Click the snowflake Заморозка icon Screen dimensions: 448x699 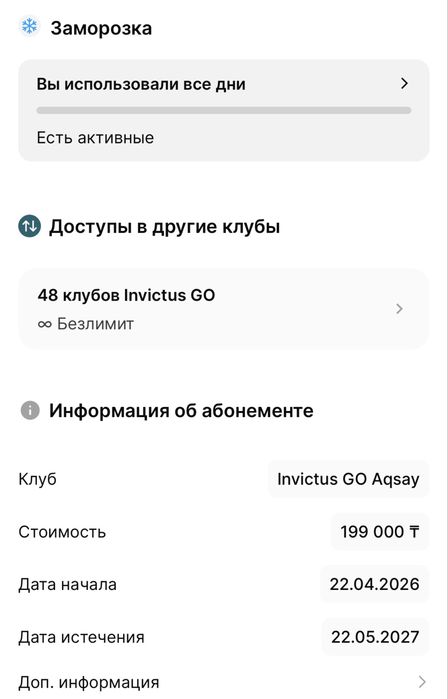click(x=29, y=27)
